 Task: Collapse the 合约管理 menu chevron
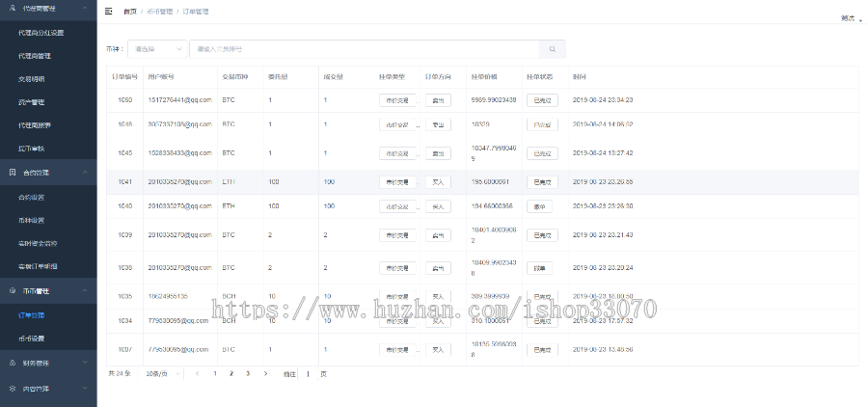85,173
